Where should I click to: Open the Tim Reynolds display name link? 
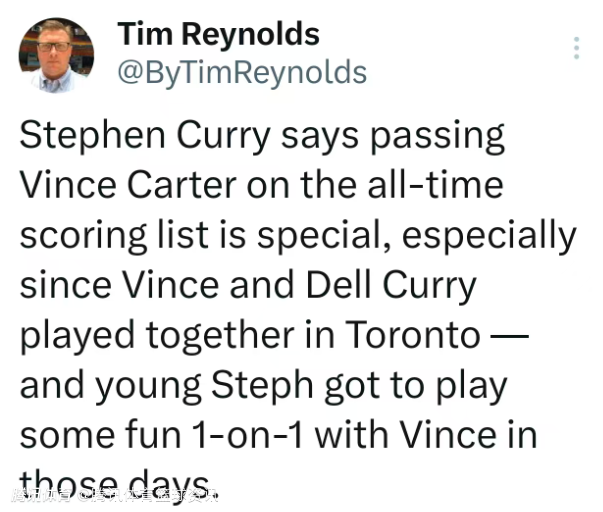pos(219,34)
